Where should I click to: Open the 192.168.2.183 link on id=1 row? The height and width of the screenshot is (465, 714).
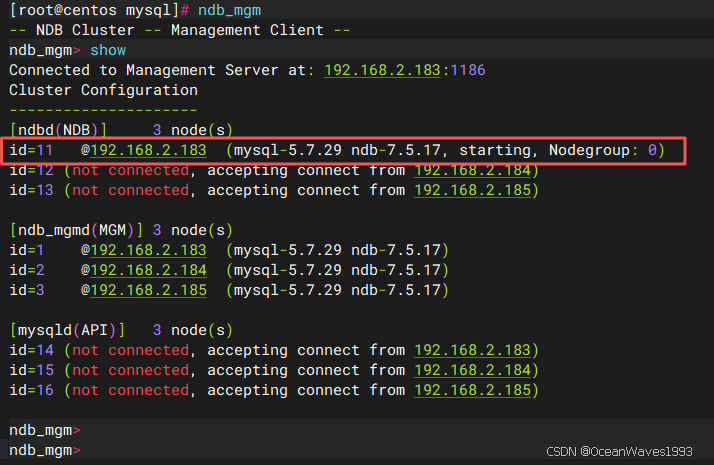tap(148, 250)
